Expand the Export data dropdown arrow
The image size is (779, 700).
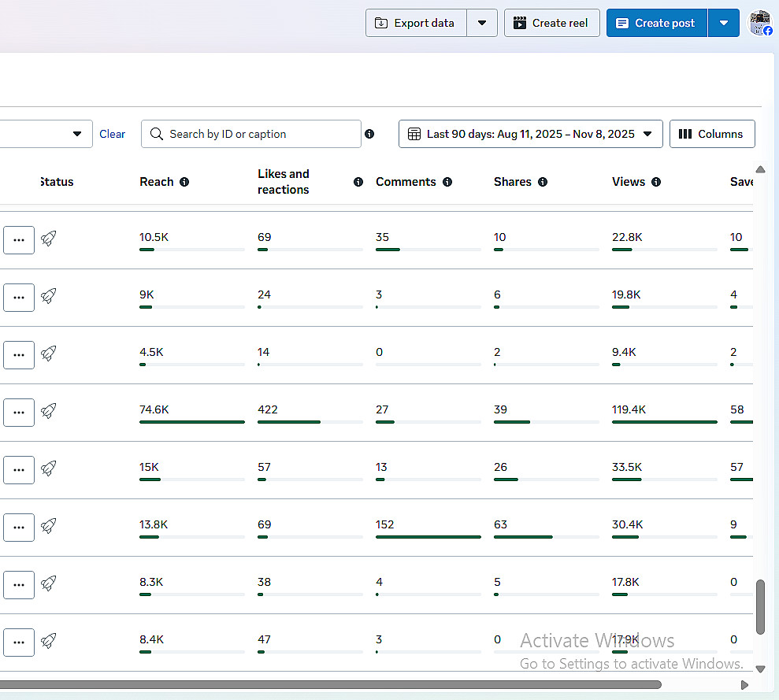[x=482, y=23]
